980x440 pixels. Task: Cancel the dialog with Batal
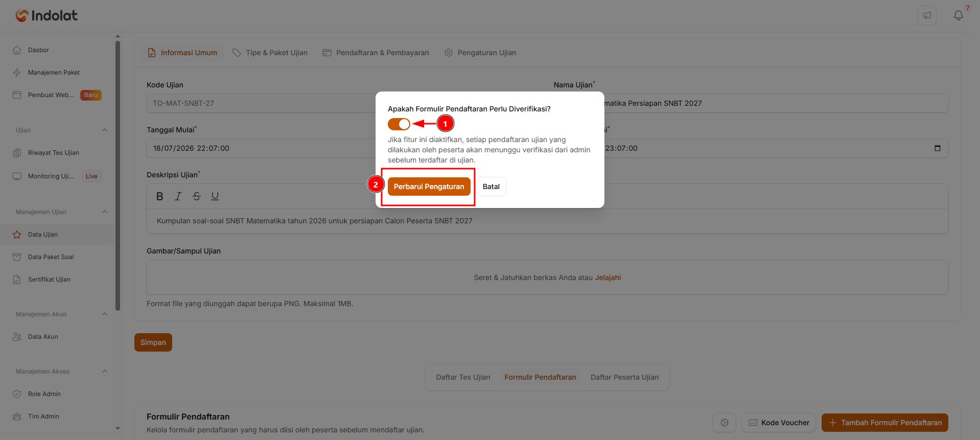[491, 187]
